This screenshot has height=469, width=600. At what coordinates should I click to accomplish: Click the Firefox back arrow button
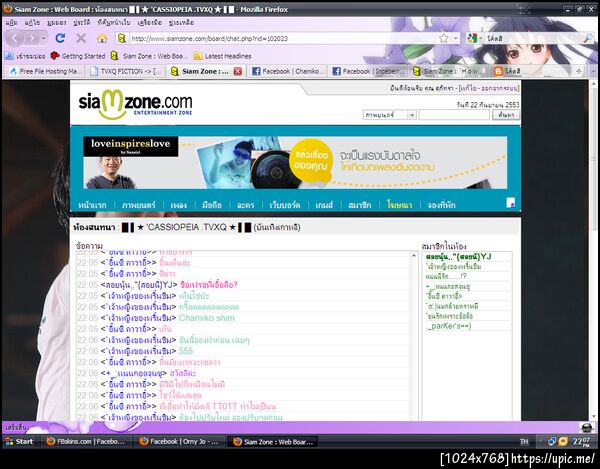coord(15,38)
